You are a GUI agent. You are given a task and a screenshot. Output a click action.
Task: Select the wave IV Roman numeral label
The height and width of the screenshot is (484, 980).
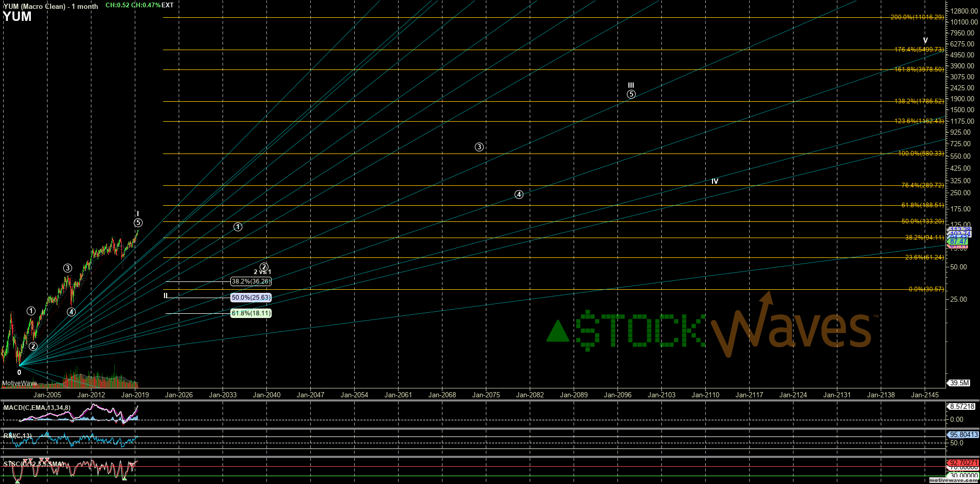pos(715,181)
